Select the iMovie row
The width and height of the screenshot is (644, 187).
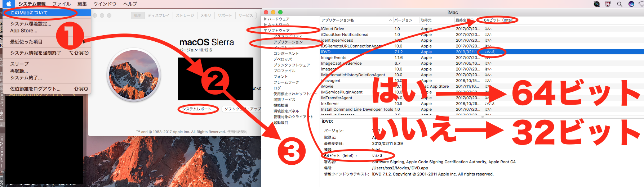482,86
